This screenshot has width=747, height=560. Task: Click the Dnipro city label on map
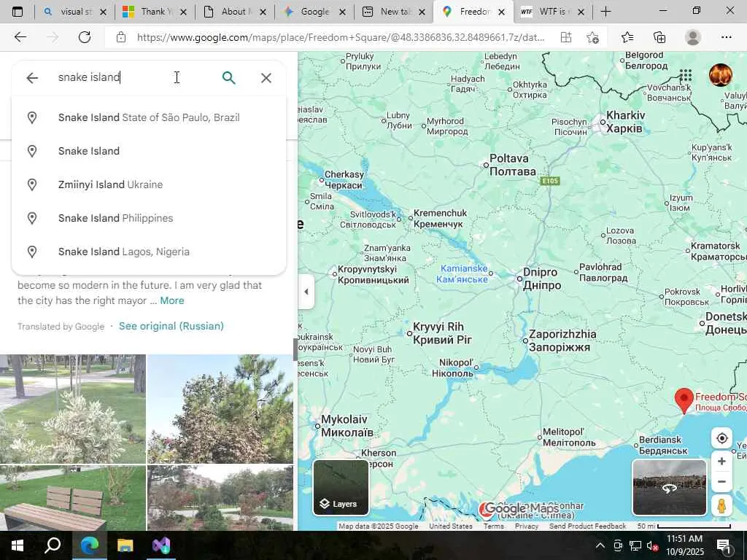click(542, 279)
